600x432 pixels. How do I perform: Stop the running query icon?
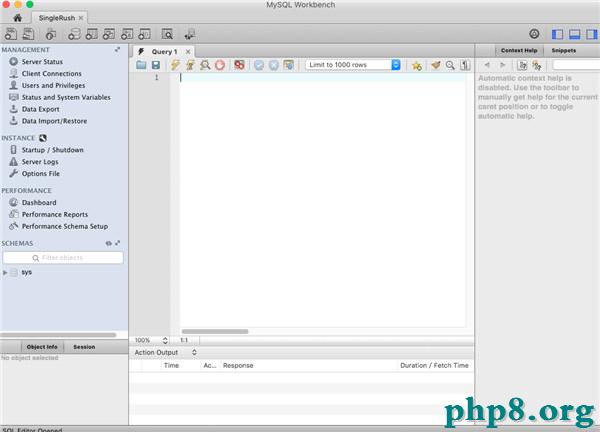[220, 65]
